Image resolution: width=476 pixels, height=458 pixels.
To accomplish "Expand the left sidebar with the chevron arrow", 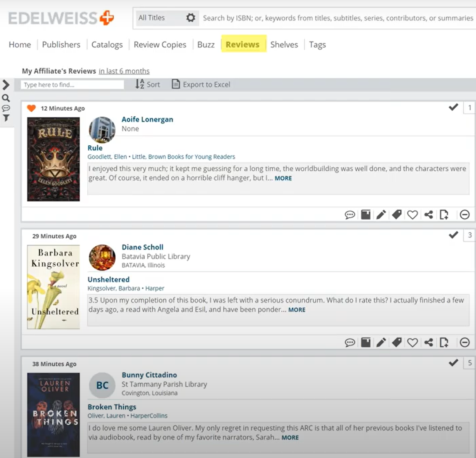I will point(6,85).
